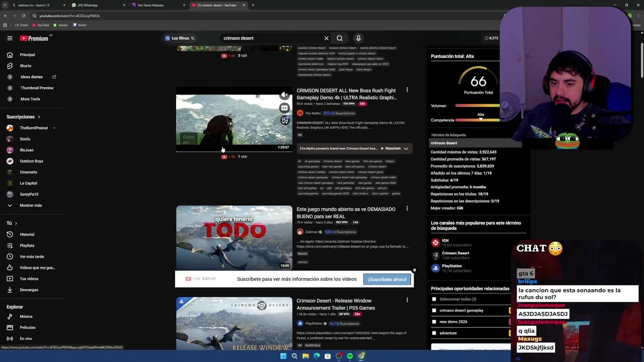Open Microsoft Edge from the taskbar
Viewport: 644px width, 362px height.
(316, 356)
